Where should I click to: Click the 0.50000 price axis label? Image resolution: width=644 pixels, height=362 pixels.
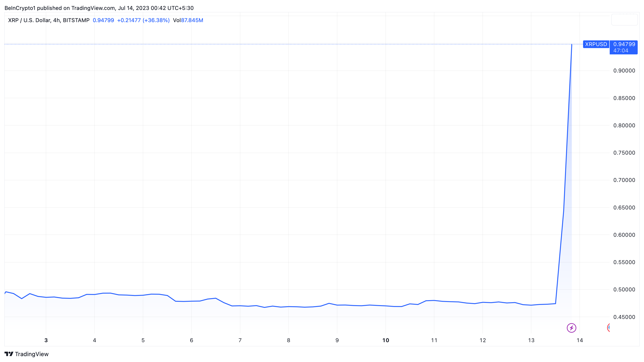tap(624, 290)
